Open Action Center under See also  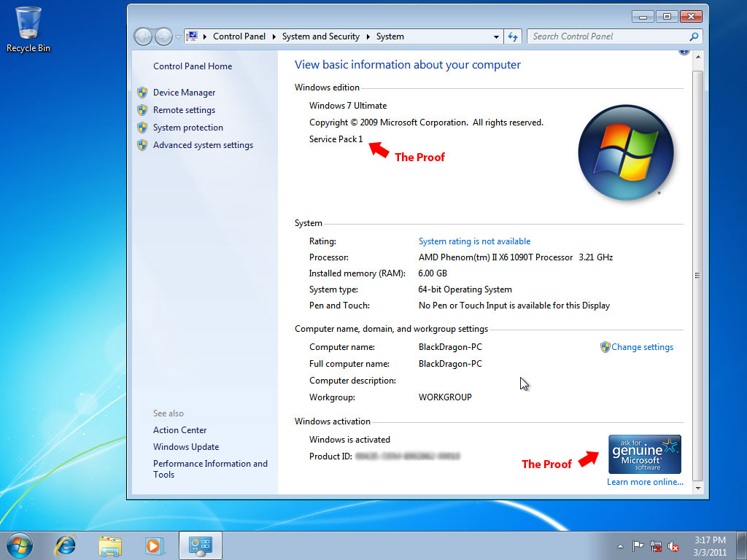tap(179, 430)
